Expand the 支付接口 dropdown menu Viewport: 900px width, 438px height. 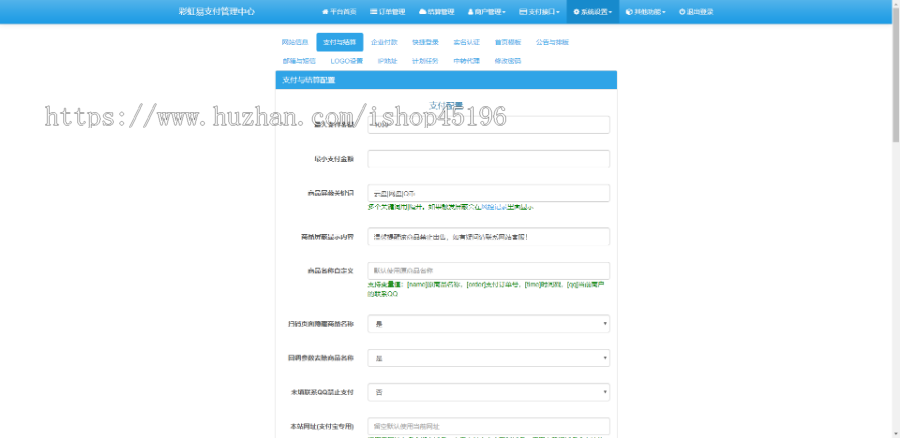539,11
